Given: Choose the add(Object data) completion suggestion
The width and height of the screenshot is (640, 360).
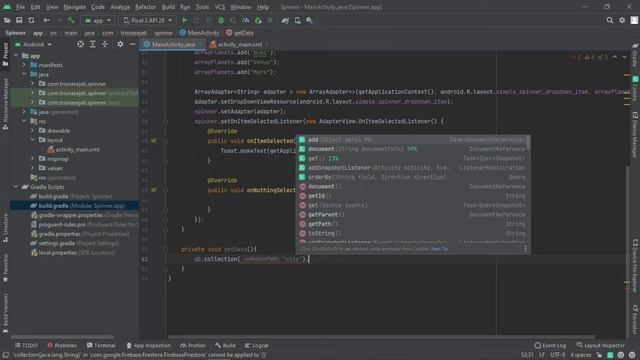Looking at the screenshot, I should coord(412,140).
